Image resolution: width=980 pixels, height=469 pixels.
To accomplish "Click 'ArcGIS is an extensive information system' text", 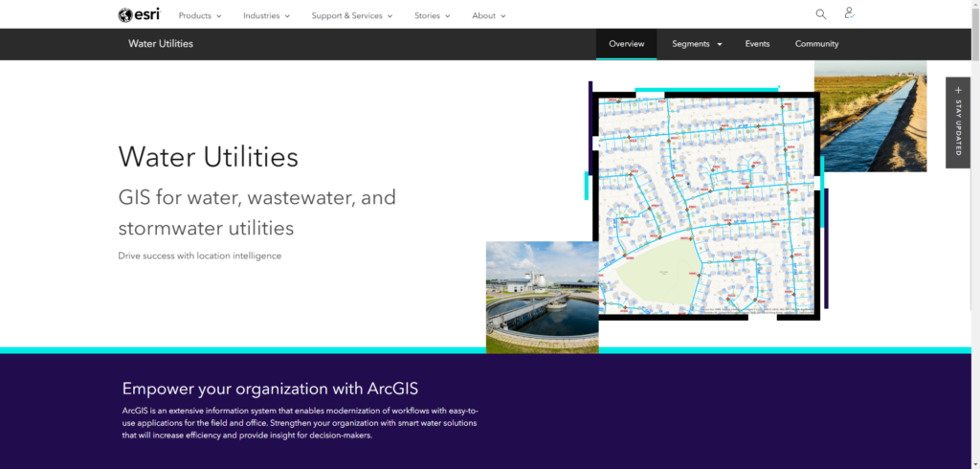I will pyautogui.click(x=300, y=423).
